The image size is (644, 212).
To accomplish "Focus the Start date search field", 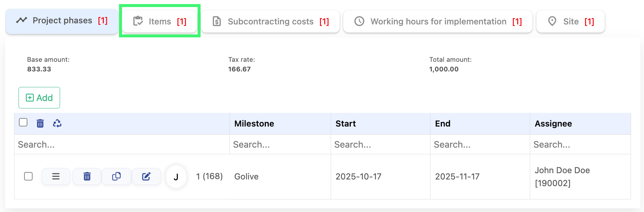I will pos(380,145).
